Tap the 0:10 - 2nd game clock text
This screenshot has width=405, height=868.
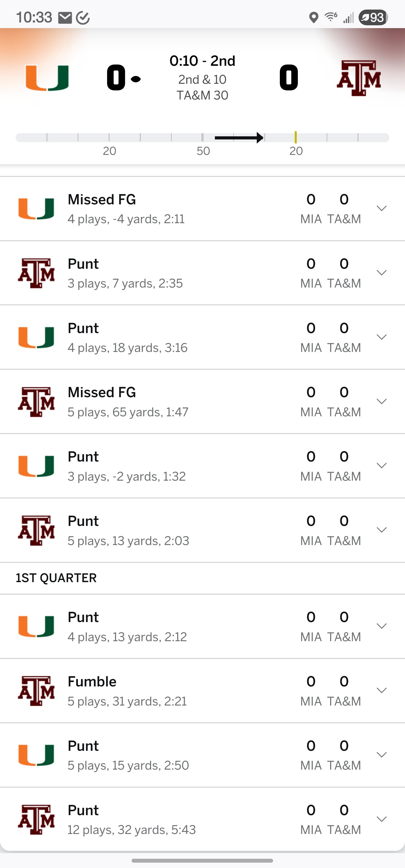pos(202,61)
